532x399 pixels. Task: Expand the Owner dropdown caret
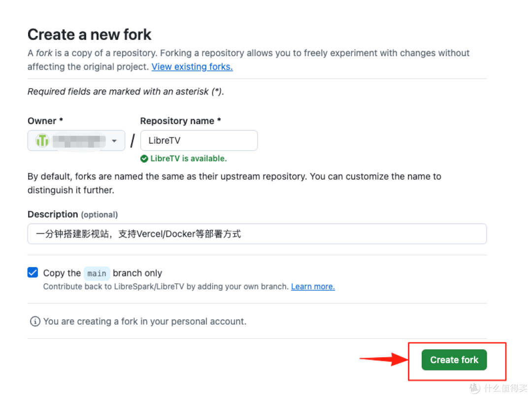114,141
